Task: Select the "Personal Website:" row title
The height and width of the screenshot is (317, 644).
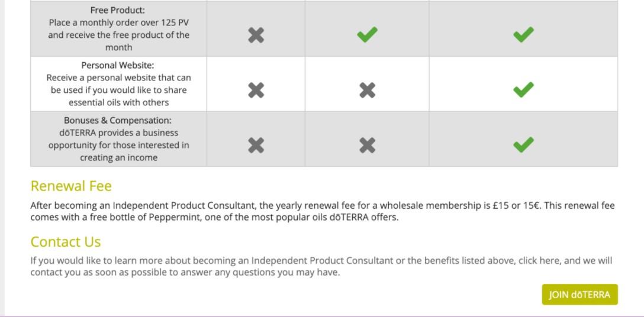Action: (118, 65)
